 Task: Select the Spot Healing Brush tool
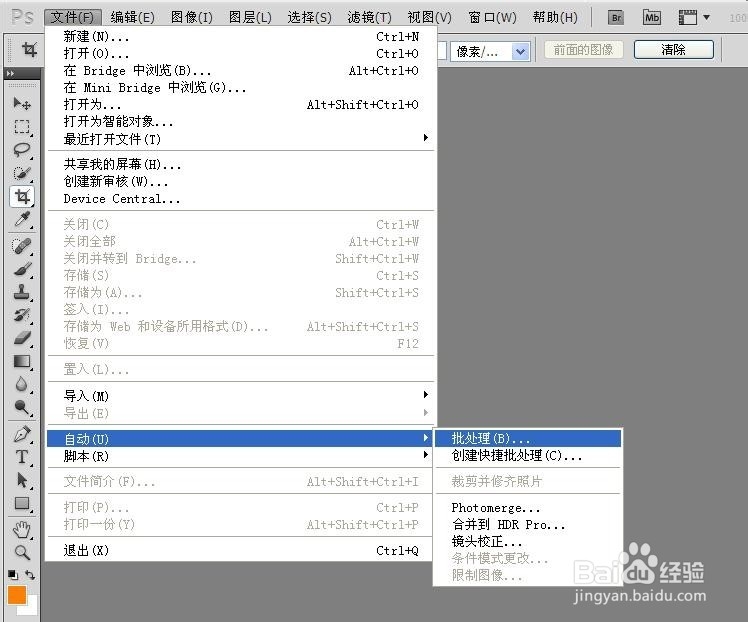(x=22, y=246)
